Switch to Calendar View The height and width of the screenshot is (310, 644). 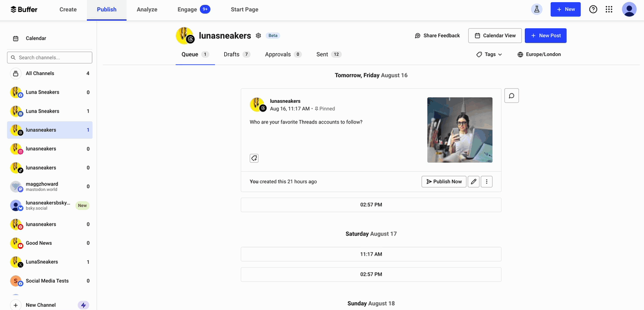(x=495, y=36)
